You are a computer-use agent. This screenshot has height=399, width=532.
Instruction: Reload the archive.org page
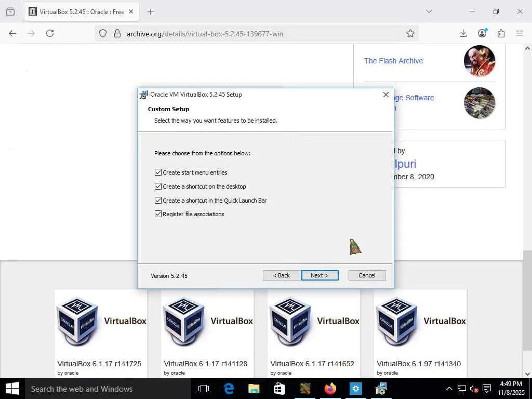pyautogui.click(x=50, y=33)
